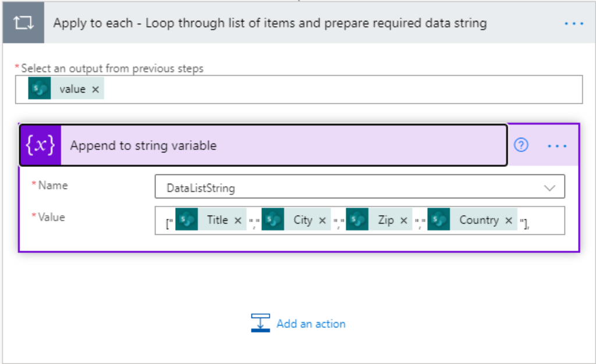Expand the DataListString name dropdown

[x=549, y=188]
